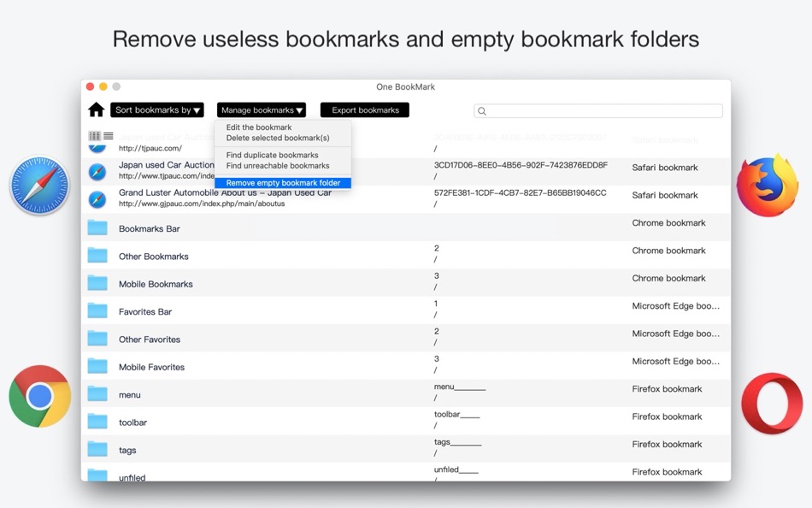The width and height of the screenshot is (812, 508).
Task: Switch to list view icon
Action: 109,136
